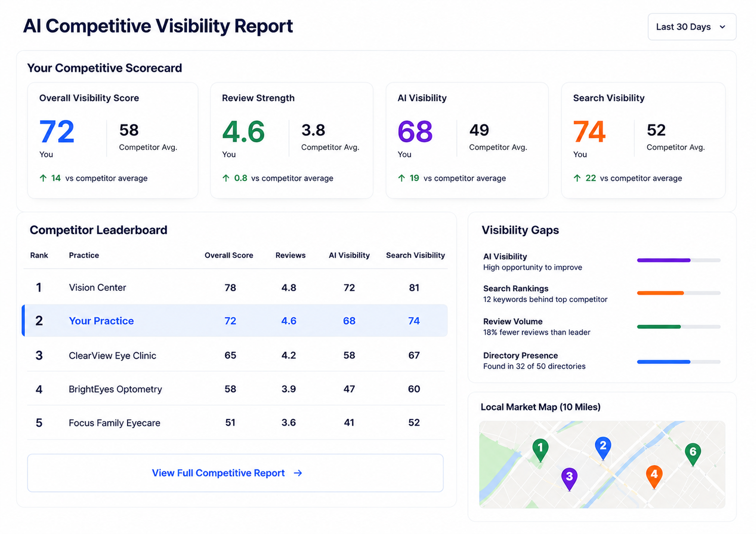Click the Visibility Gaps heading
Screen dimensions: 756x534
click(520, 230)
